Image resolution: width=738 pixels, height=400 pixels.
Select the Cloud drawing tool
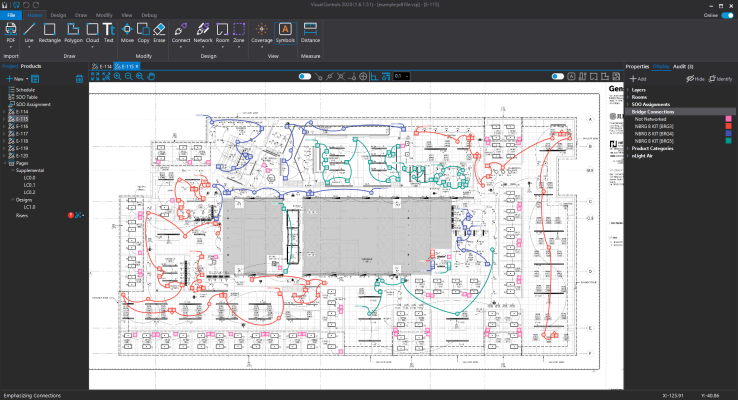point(92,33)
